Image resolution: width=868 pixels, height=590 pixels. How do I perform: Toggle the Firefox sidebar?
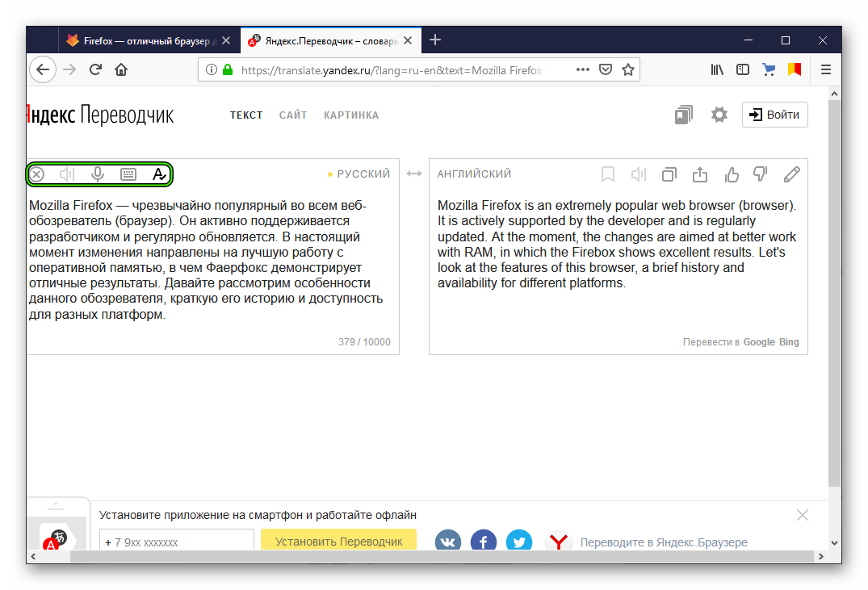point(743,69)
